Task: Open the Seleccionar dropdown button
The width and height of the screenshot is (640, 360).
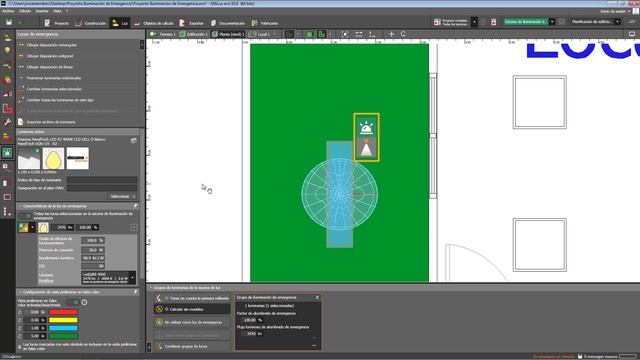Action: pos(122,196)
